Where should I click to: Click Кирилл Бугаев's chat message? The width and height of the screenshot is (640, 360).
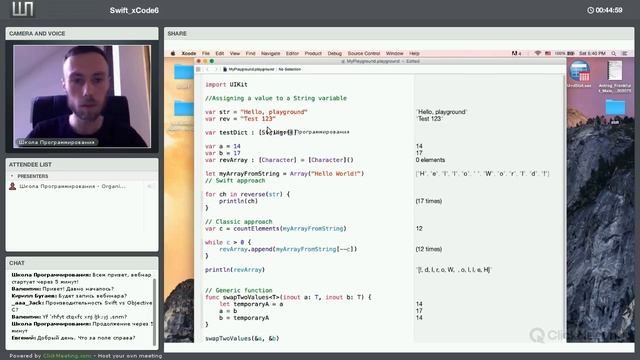(x=69, y=296)
